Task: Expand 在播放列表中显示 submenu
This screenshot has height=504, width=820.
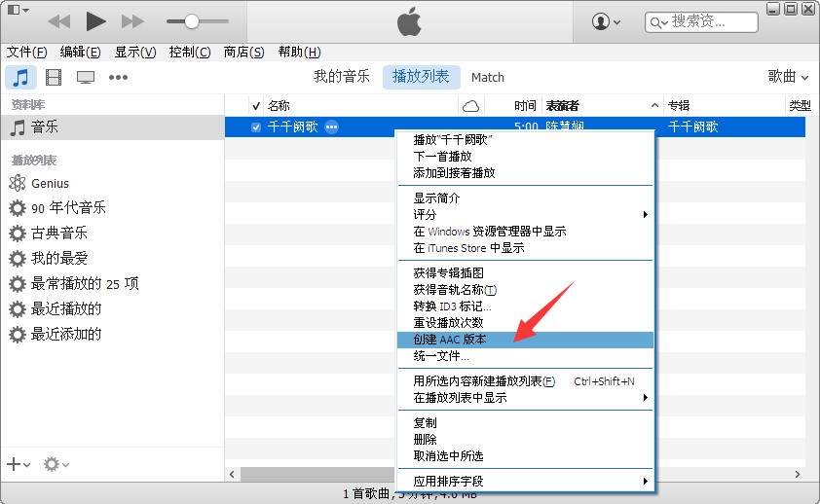Action: (x=526, y=398)
